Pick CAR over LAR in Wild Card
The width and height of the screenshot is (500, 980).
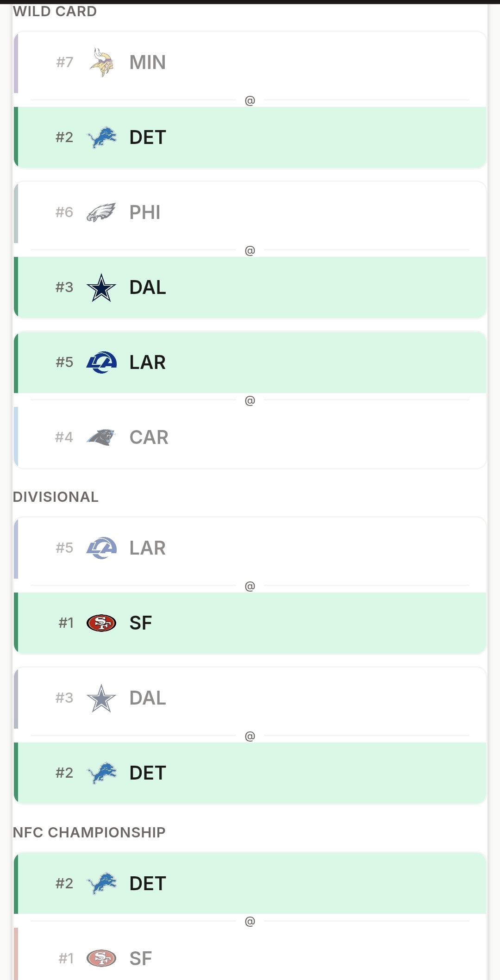(x=250, y=437)
